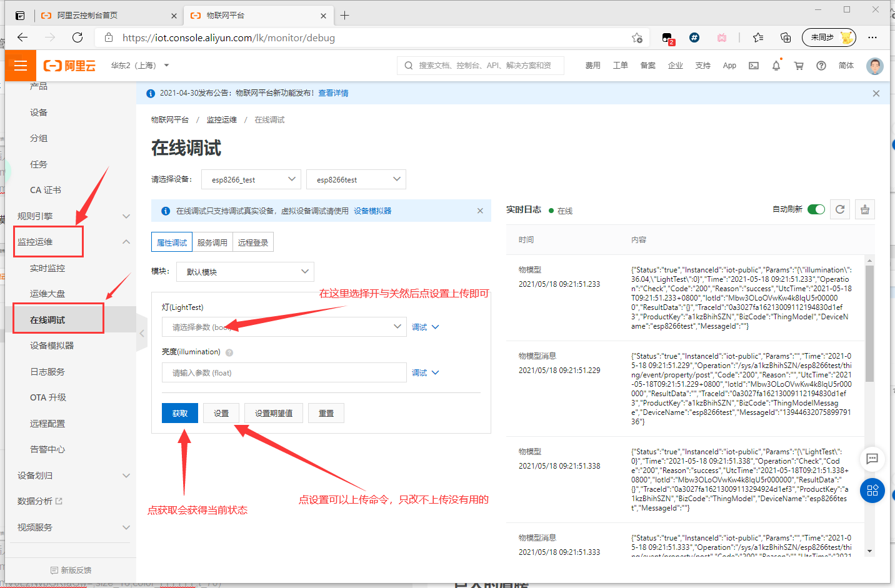This screenshot has height=588, width=895.
Task: Open the shopping cart
Action: point(799,66)
